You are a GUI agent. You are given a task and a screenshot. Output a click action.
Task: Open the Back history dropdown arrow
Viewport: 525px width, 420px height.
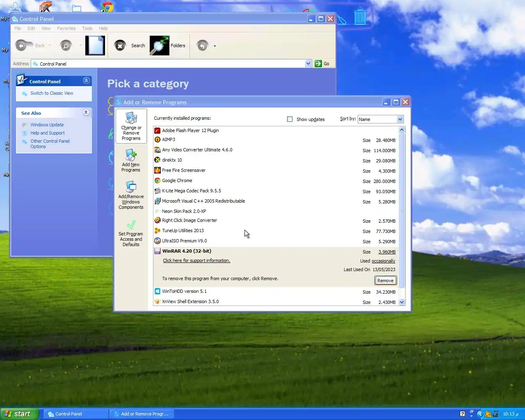(x=50, y=46)
